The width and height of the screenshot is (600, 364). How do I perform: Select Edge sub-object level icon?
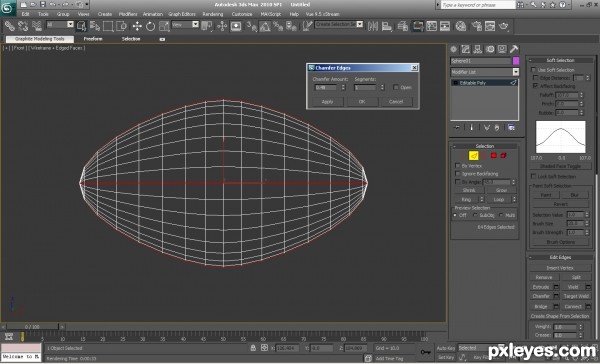(x=474, y=155)
